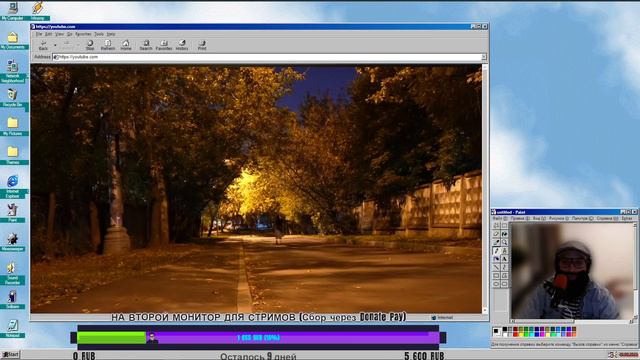640x360 pixels.
Task: Select Internet Explorer desktop icon
Action: [13, 187]
